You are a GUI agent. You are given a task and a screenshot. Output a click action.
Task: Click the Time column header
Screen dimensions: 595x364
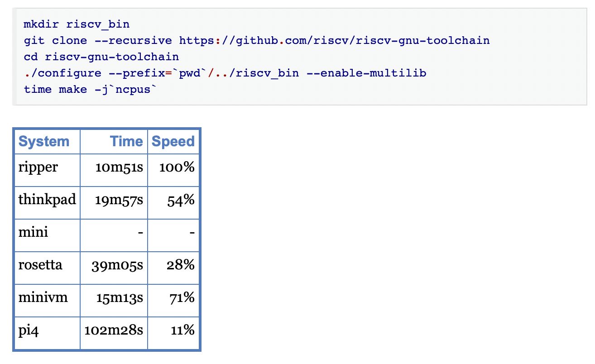click(x=126, y=142)
